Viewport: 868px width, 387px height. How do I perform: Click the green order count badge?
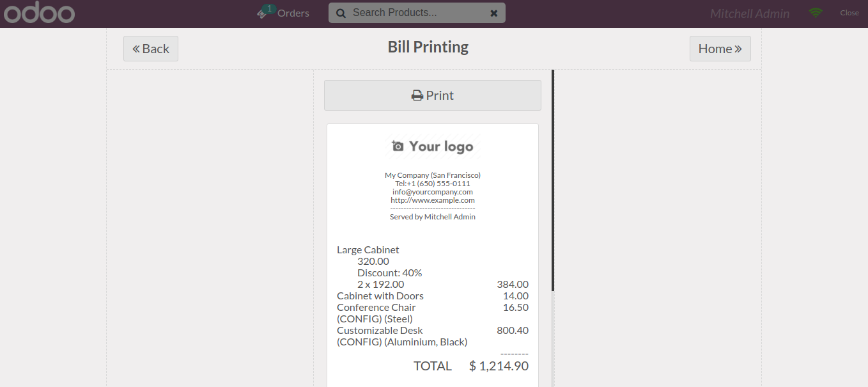(x=269, y=8)
